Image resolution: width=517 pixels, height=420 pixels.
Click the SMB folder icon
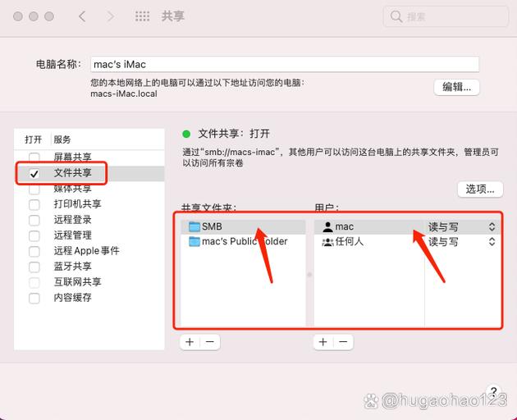(x=194, y=226)
